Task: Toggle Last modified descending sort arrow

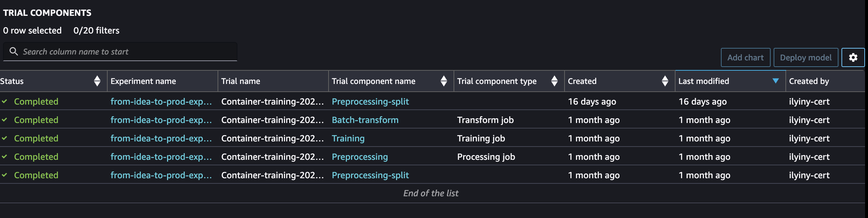Action: point(775,81)
